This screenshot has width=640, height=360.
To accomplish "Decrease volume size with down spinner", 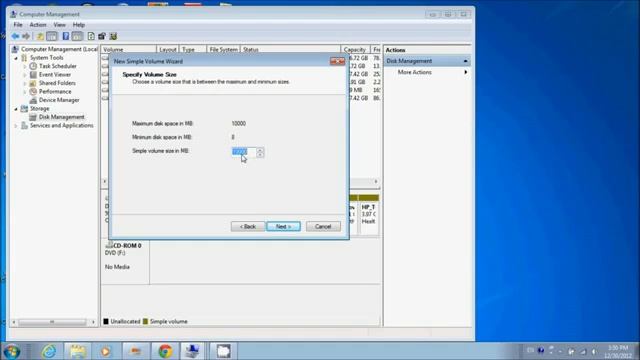I will pos(260,155).
